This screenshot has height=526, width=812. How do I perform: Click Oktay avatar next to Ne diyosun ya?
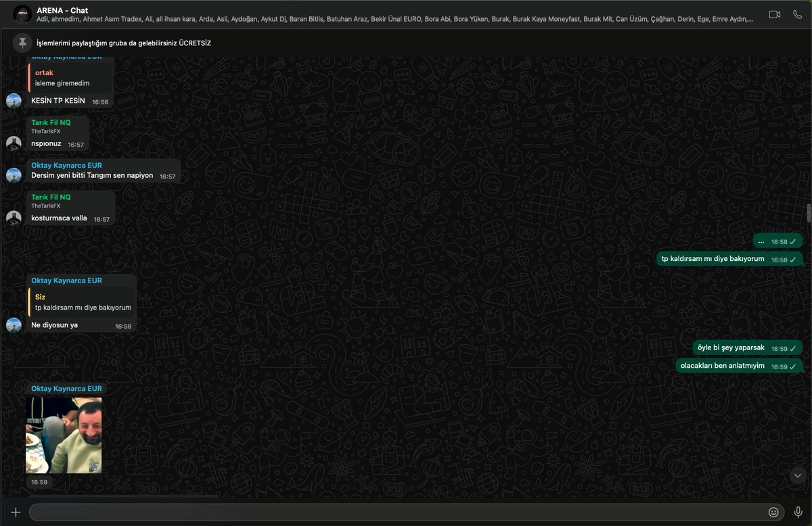pos(14,325)
